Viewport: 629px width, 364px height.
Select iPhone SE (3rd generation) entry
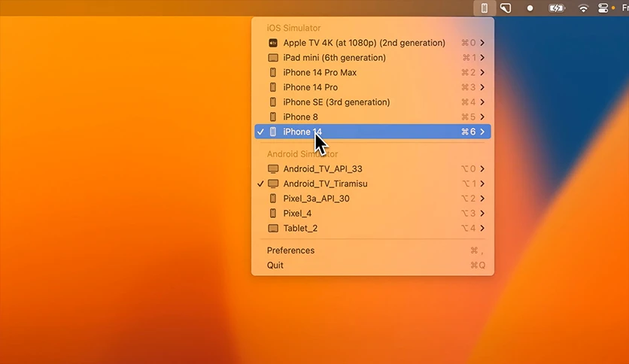tap(372, 102)
